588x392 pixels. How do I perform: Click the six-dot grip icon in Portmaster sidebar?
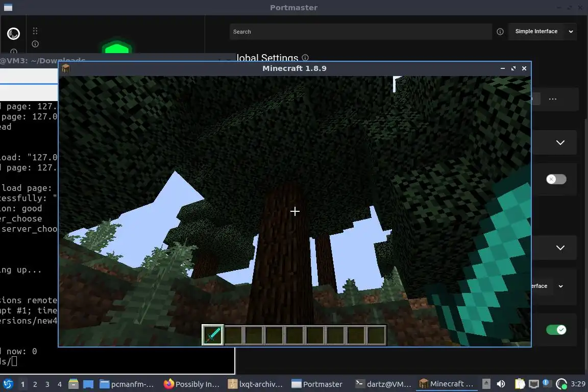point(35,31)
